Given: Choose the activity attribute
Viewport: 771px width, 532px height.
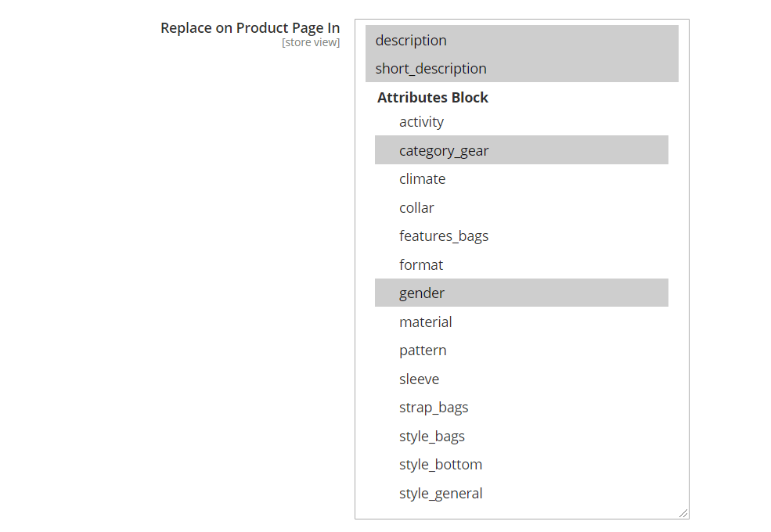Looking at the screenshot, I should click(421, 122).
